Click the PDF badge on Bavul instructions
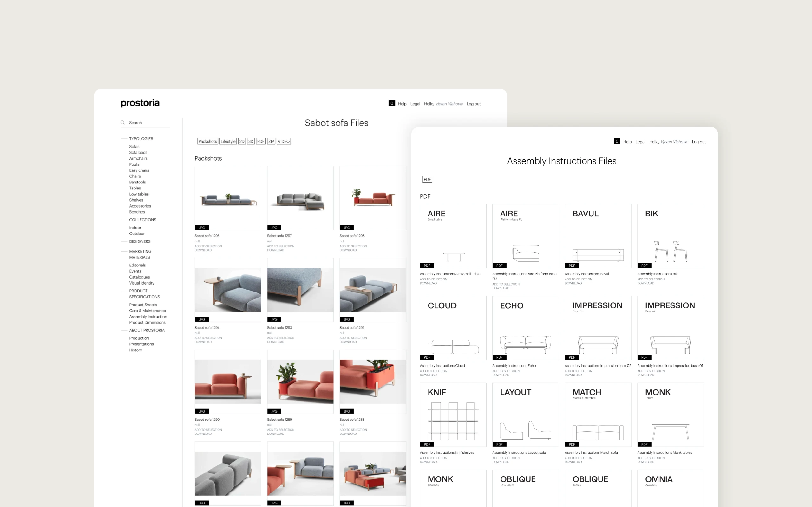Screen dimensions: 812x507 pos(572,266)
